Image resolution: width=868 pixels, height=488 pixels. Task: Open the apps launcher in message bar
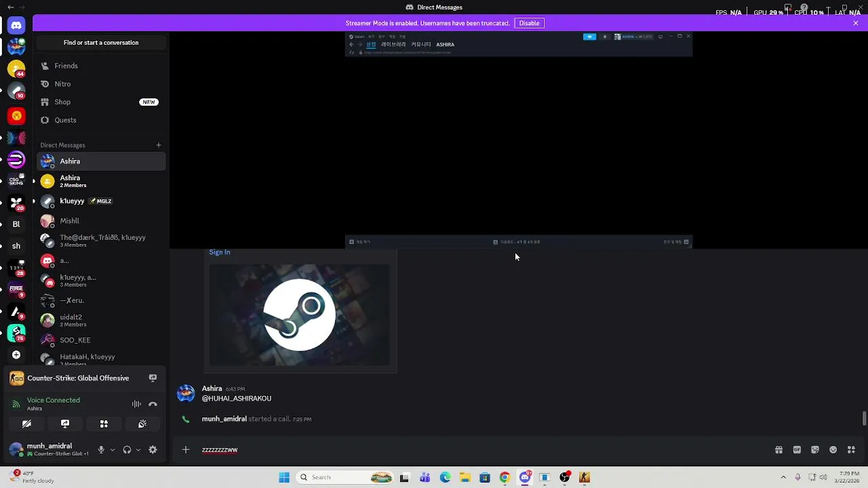(x=851, y=449)
